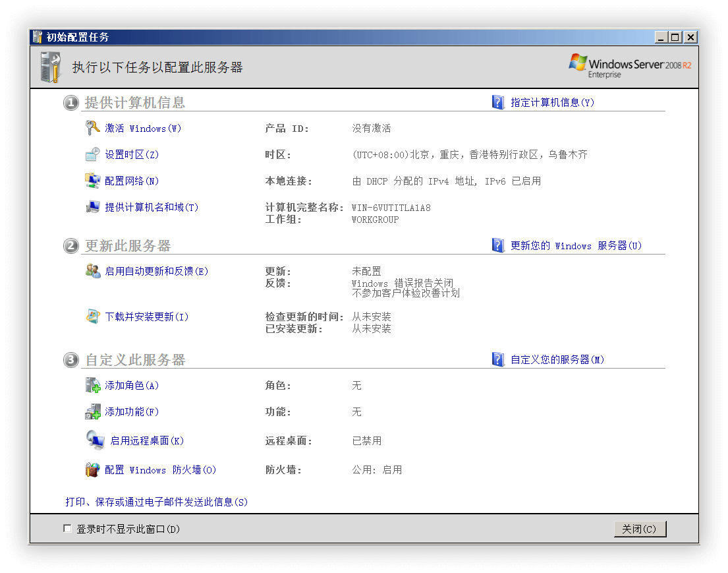Click the 更新此服务器 section heading
Viewport: 728px width, 573px height.
tap(128, 246)
